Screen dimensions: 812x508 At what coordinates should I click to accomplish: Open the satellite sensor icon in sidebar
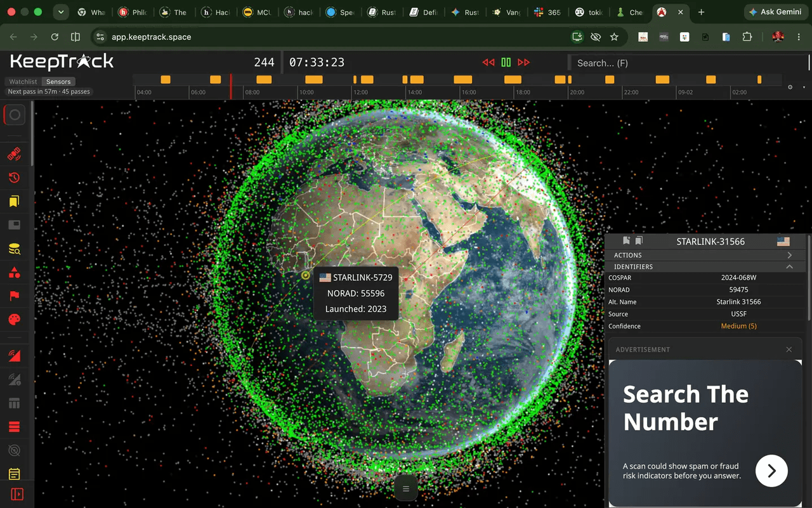(x=14, y=154)
